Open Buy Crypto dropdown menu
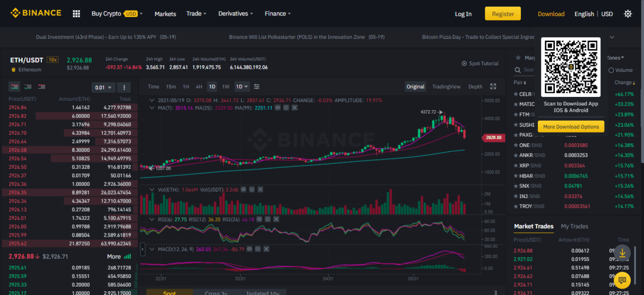644x295 pixels. pos(117,14)
